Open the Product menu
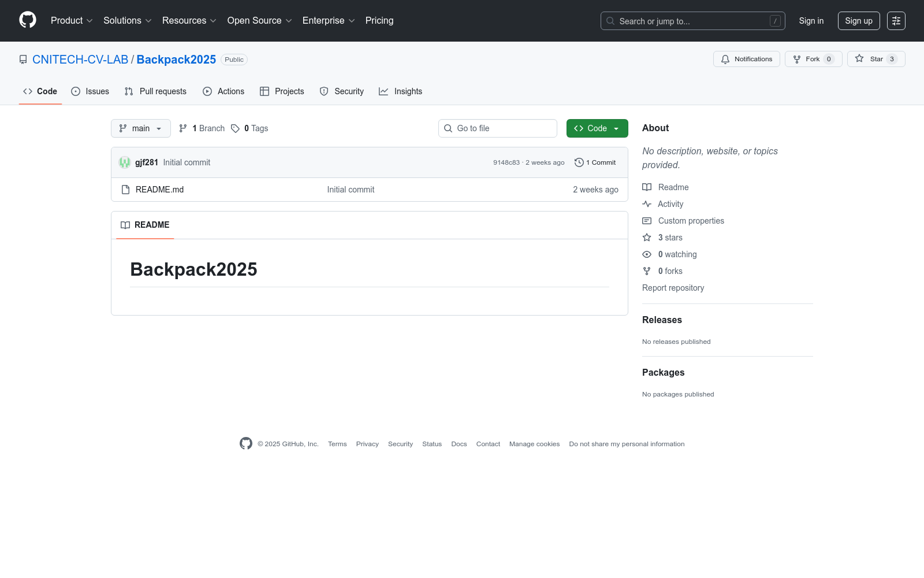924x578 pixels. tap(72, 21)
